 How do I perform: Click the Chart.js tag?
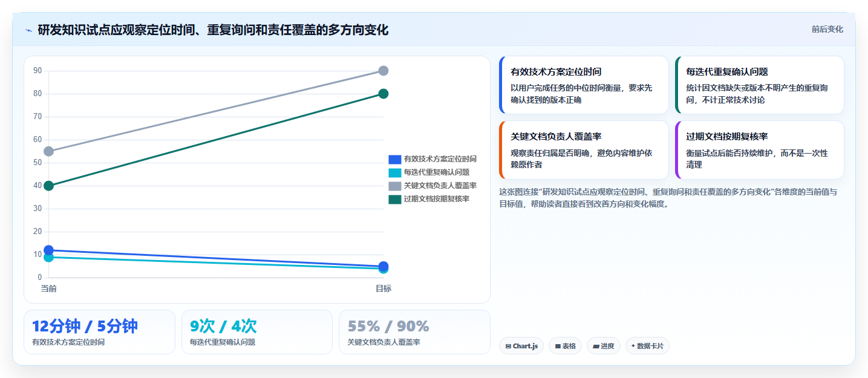coord(521,346)
